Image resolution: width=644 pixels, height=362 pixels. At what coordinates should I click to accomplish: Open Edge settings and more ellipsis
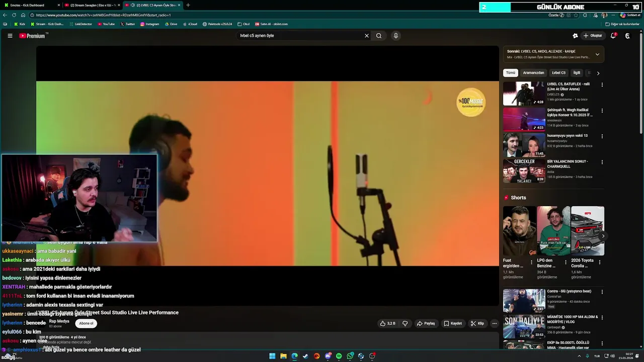[x=613, y=15]
